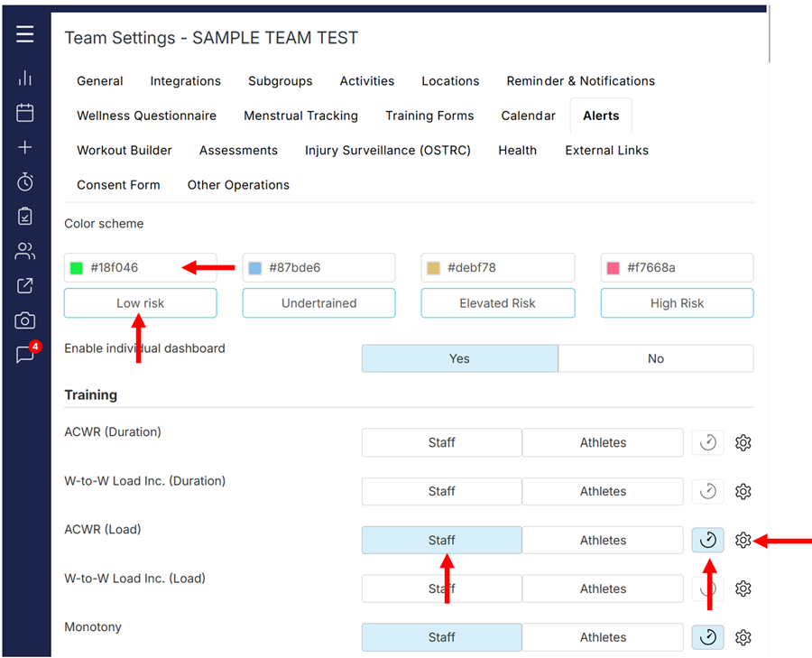The image size is (812, 658).
Task: Toggle Athletes alert for ACWR (Duration)
Action: coord(603,442)
